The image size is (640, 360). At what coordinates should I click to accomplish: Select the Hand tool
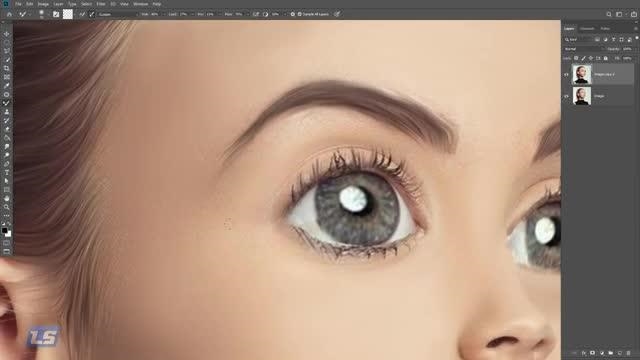(x=7, y=198)
